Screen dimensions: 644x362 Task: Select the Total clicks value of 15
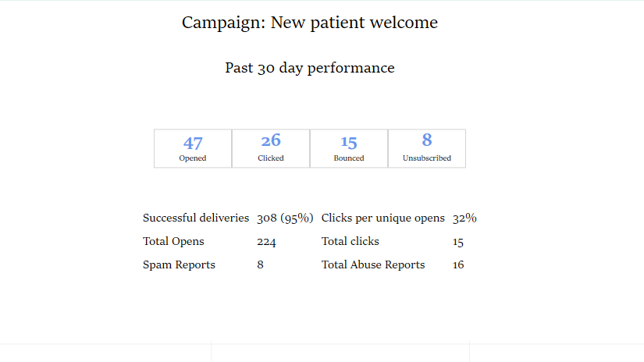click(x=458, y=242)
